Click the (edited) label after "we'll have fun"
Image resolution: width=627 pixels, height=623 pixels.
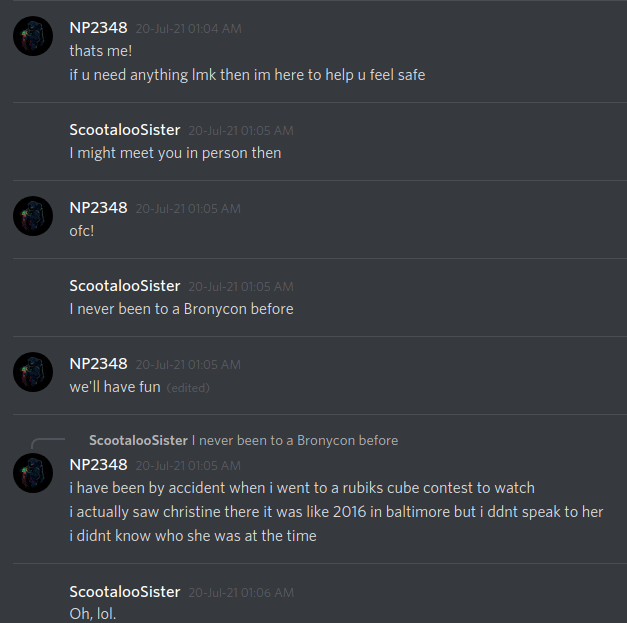click(x=188, y=388)
